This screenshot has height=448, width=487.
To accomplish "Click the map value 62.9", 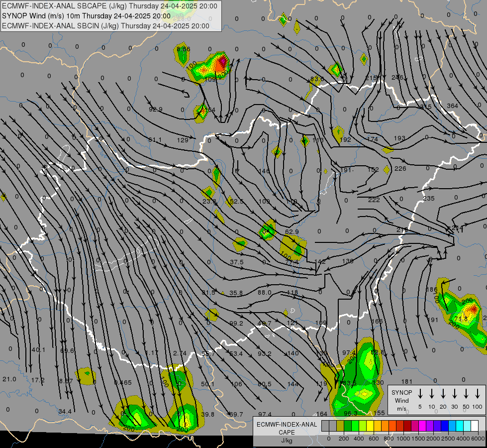I will click(x=292, y=231).
